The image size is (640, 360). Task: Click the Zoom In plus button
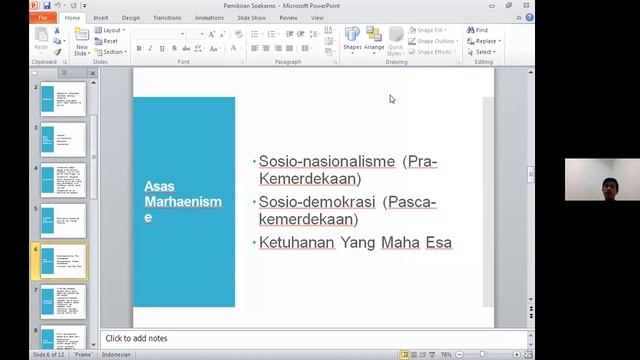(x=516, y=355)
